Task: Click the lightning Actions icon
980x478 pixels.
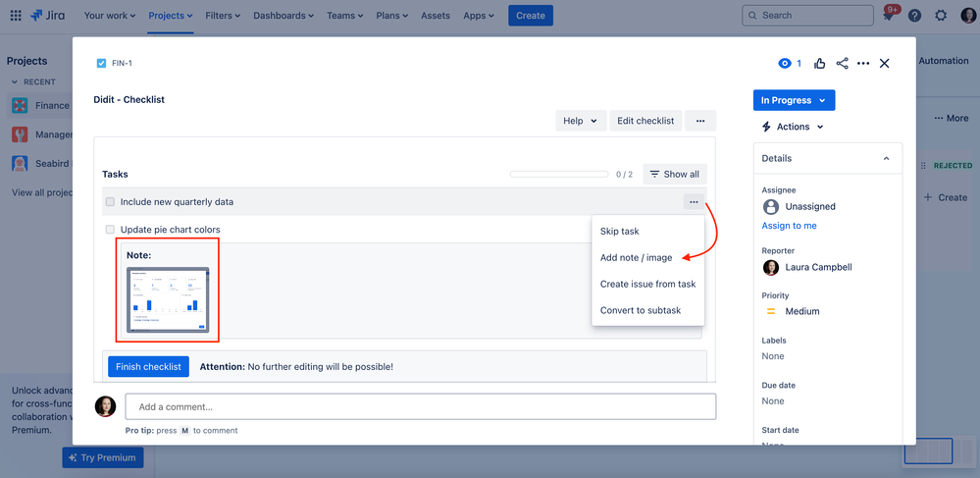Action: click(x=767, y=127)
